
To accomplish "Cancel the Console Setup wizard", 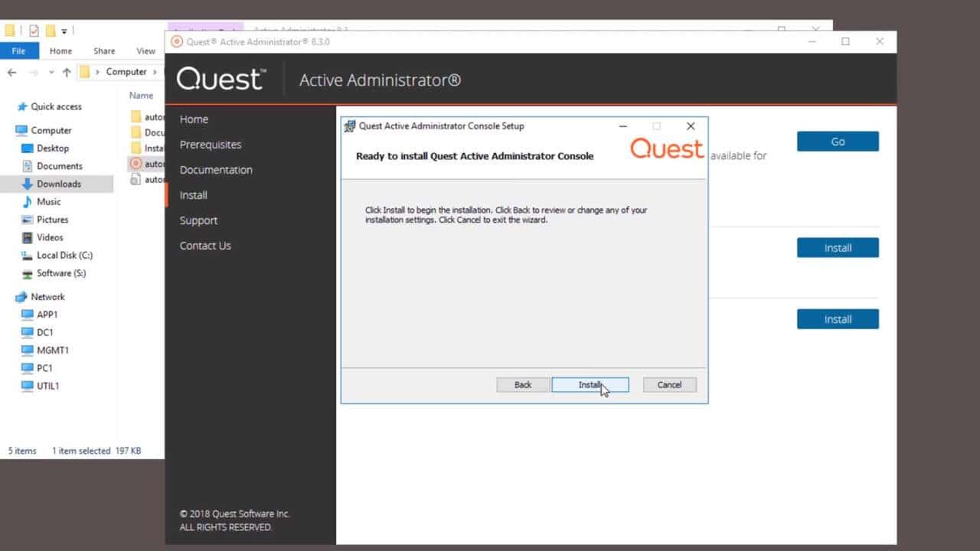I will pyautogui.click(x=669, y=385).
